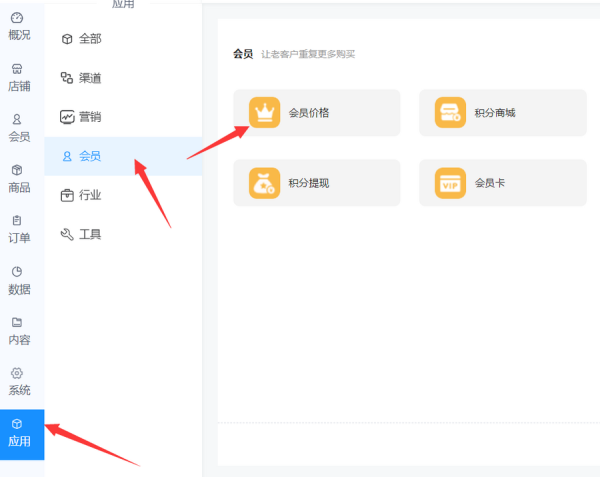The height and width of the screenshot is (477, 600).
Task: Click the money bag icon for 积分提现
Action: click(x=264, y=183)
